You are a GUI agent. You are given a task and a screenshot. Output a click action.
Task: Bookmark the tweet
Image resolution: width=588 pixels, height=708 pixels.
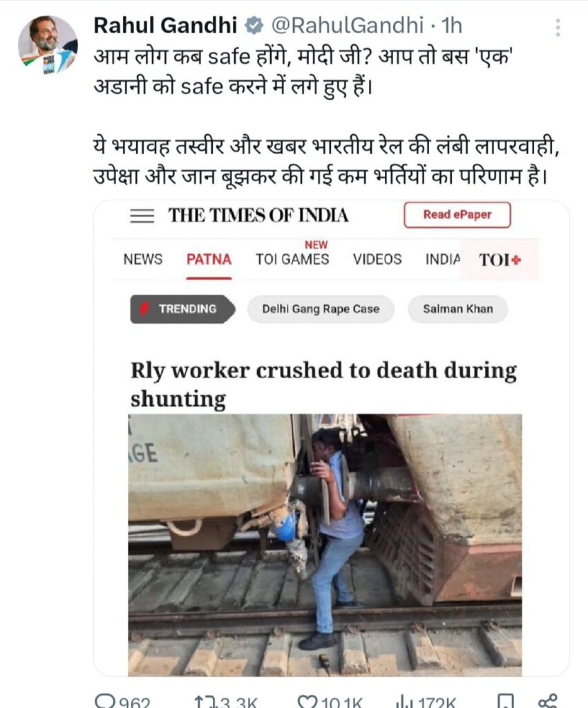click(506, 701)
